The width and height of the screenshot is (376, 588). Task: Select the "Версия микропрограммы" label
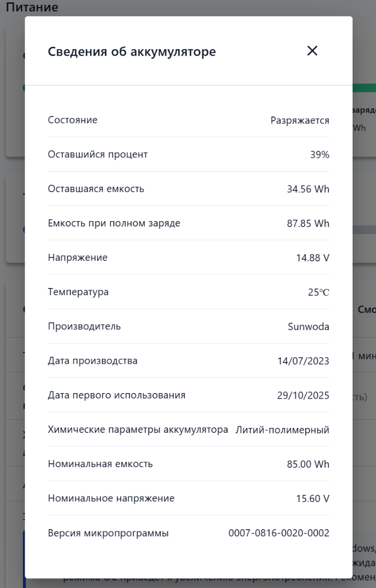pos(108,533)
